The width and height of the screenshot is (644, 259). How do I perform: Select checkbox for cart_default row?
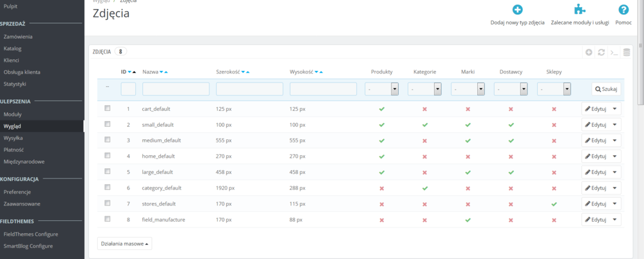click(x=108, y=108)
